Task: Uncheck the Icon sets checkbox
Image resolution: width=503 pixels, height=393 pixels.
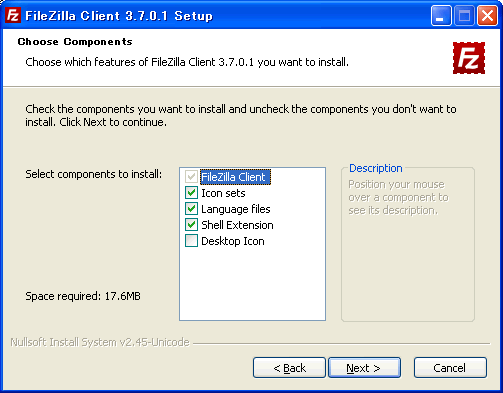Action: click(191, 193)
